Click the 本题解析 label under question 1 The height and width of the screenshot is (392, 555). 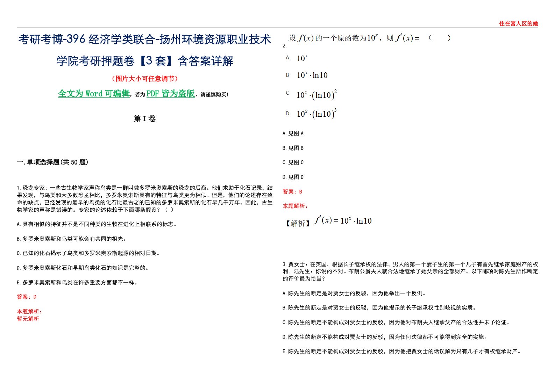(x=29, y=311)
